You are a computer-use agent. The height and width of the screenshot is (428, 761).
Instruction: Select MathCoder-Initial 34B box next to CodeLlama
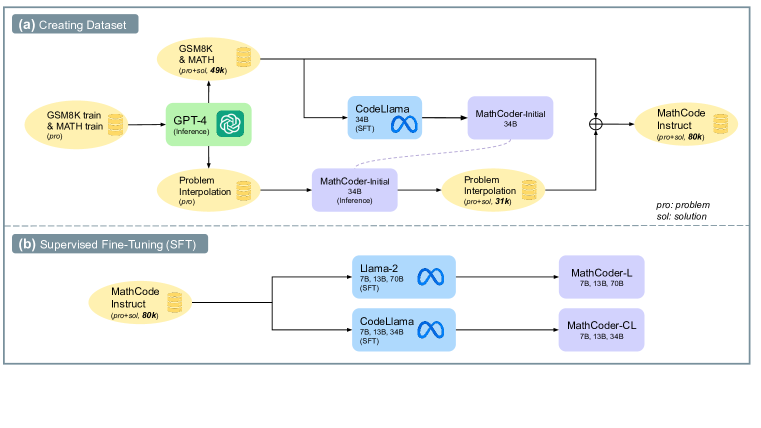coord(510,118)
